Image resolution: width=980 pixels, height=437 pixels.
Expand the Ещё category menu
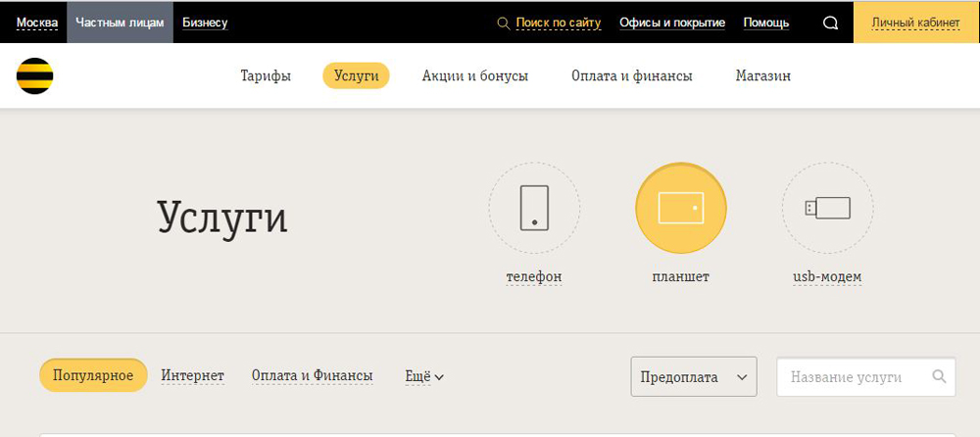tap(424, 376)
